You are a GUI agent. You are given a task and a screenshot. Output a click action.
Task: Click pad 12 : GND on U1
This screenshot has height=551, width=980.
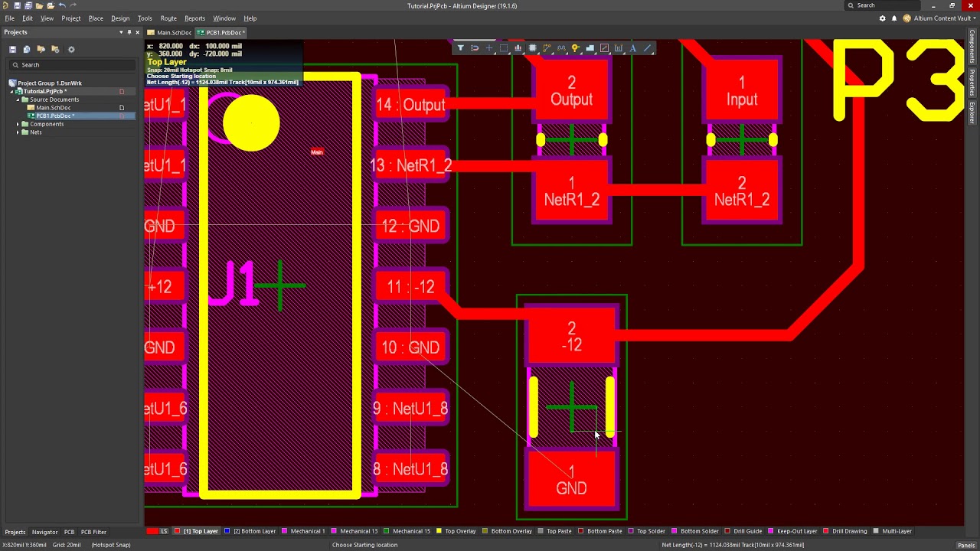tap(410, 226)
